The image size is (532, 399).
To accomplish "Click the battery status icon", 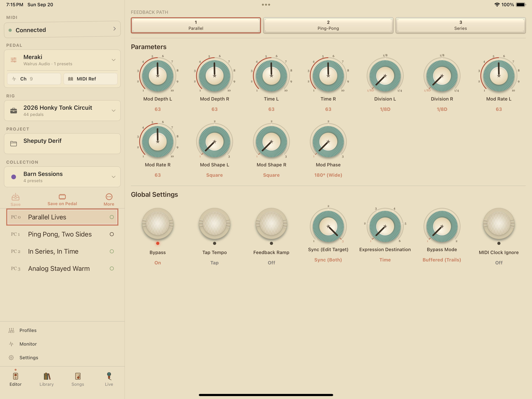I will pos(521,4).
